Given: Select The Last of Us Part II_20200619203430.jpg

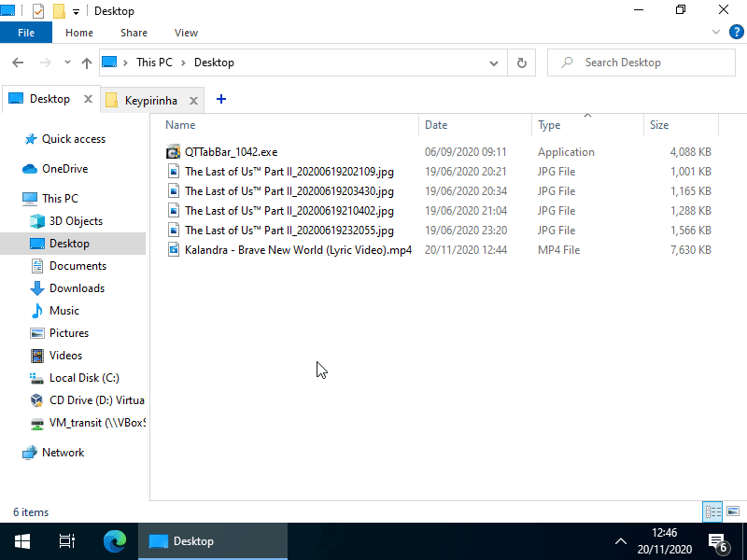Looking at the screenshot, I should [x=289, y=191].
